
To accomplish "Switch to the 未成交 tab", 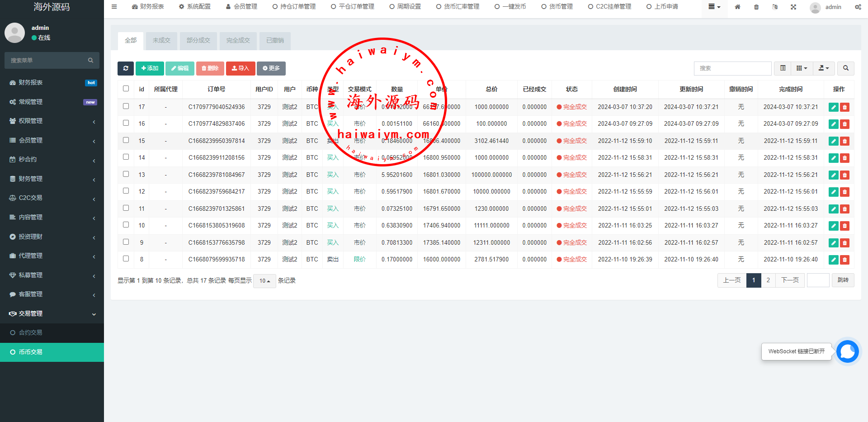I will pos(161,41).
